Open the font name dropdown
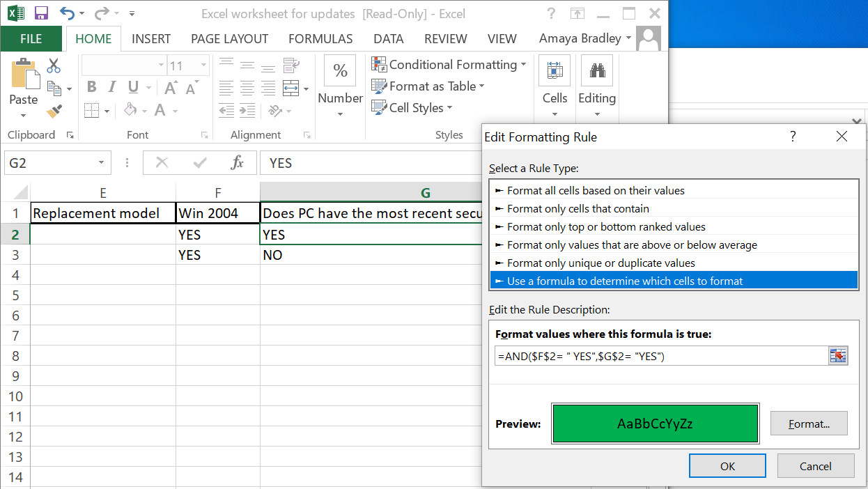This screenshot has width=868, height=489. (x=160, y=66)
